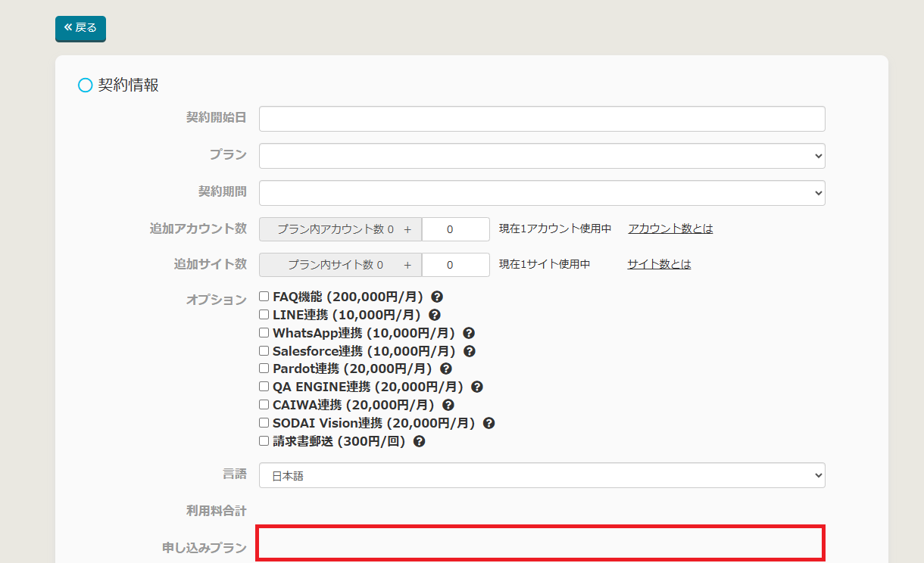The width and height of the screenshot is (924, 563).
Task: Open CAIWA連携 help icon
Action: (448, 405)
